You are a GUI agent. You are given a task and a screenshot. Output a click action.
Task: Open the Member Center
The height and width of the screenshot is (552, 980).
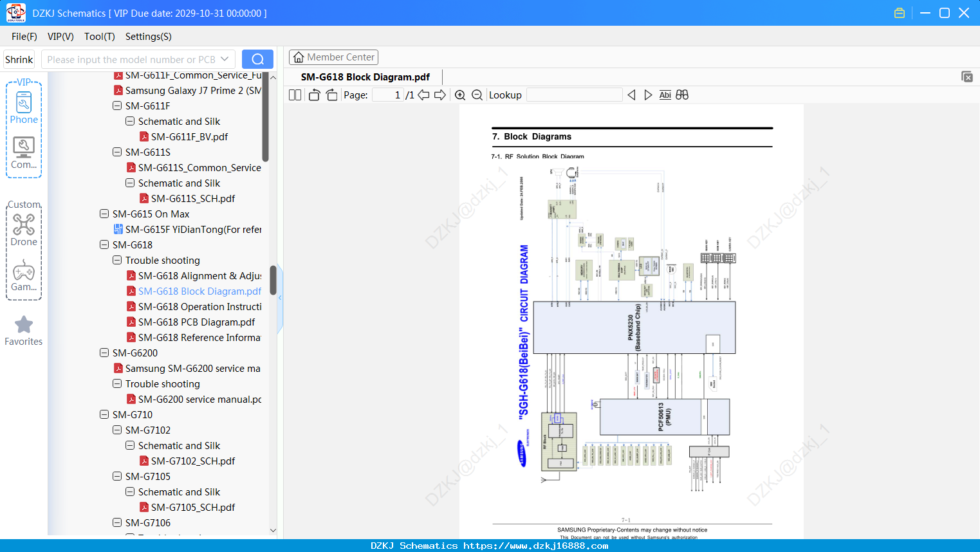tap(333, 57)
